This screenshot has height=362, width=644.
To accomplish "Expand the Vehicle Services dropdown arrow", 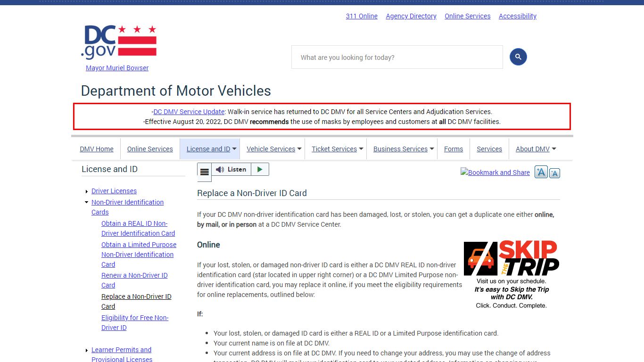I will point(299,149).
